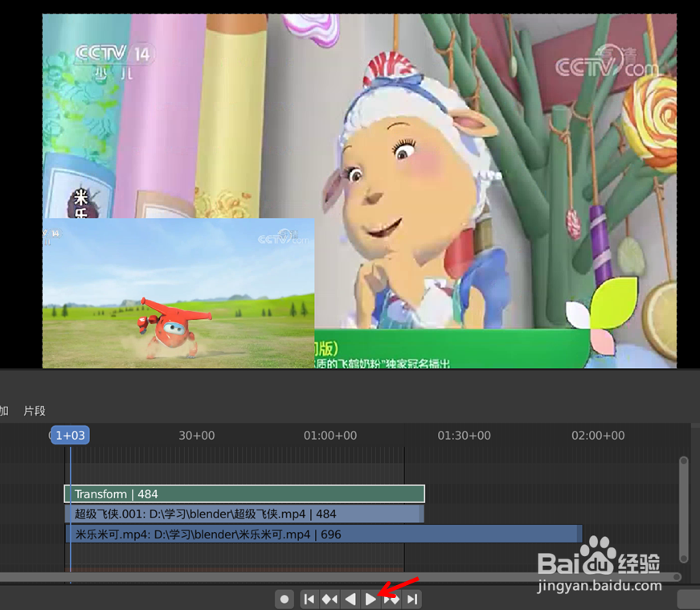Screen dimensions: 700x610
Task: Jump to the previous keyframe
Action: click(330, 599)
